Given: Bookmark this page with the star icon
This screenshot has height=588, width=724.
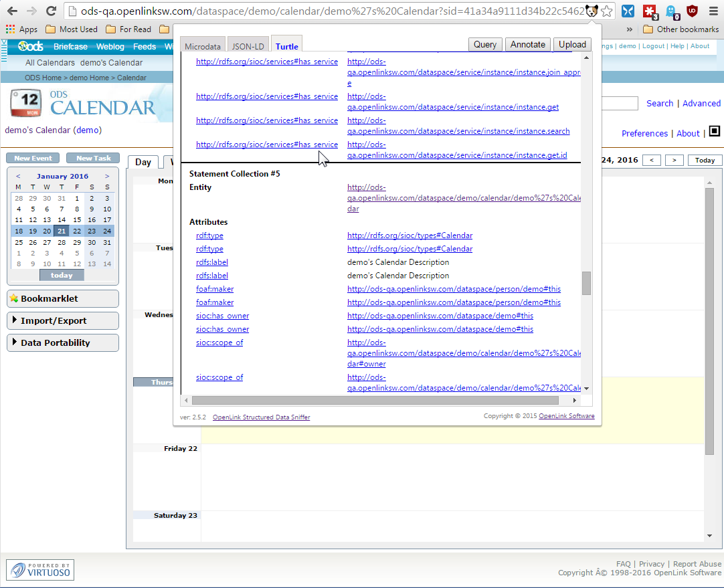Looking at the screenshot, I should click(606, 11).
